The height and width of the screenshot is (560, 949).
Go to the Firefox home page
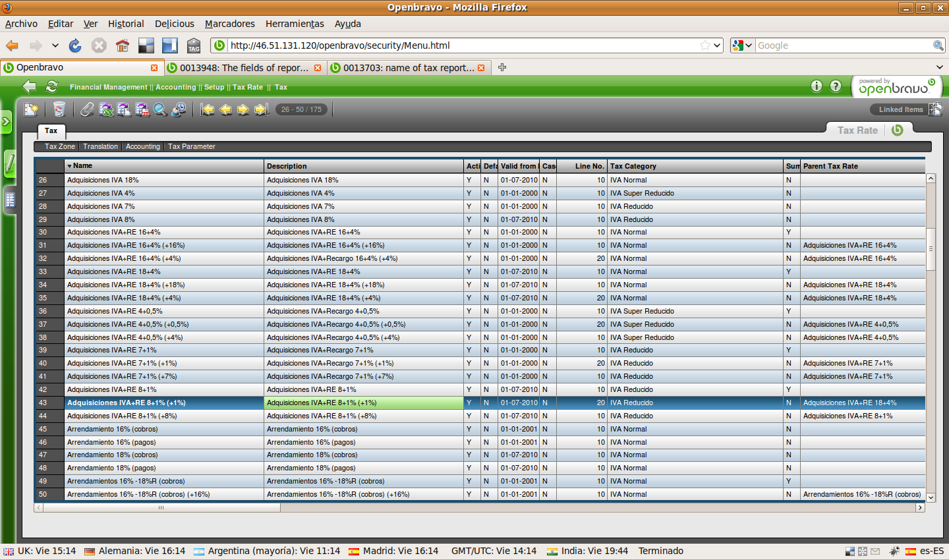point(123,45)
